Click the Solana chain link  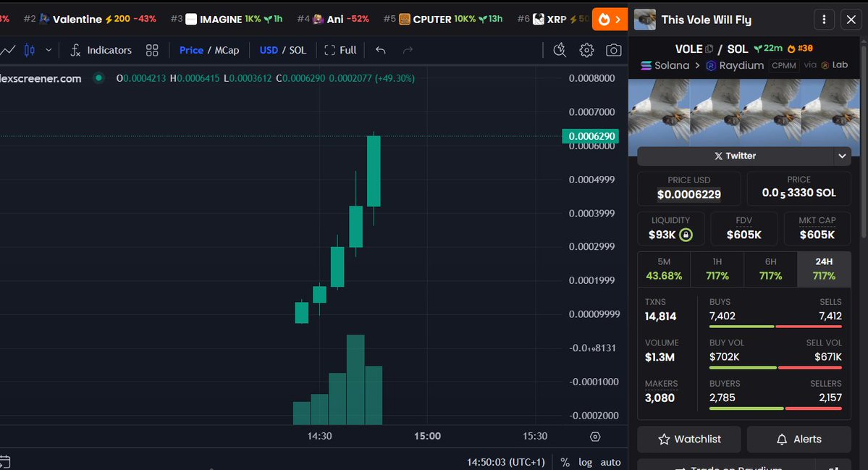pyautogui.click(x=665, y=65)
